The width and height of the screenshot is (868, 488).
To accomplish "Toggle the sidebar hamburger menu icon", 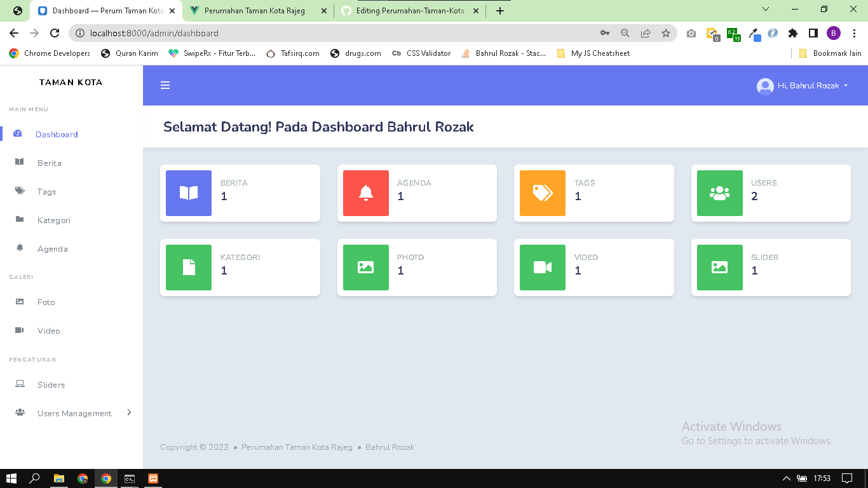I will [165, 86].
